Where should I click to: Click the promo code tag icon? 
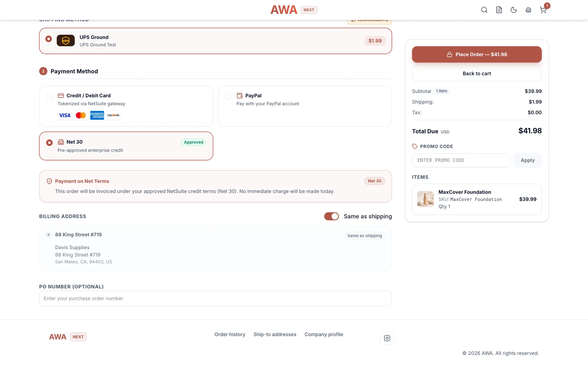[415, 146]
